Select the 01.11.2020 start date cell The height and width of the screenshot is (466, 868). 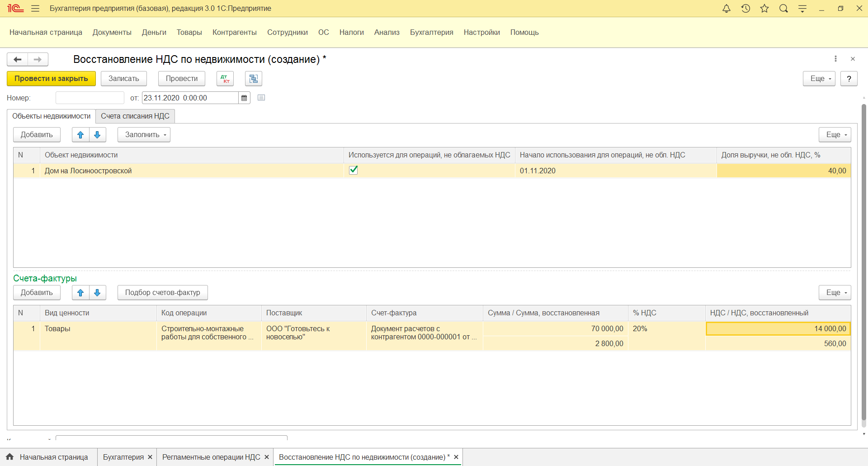[x=616, y=171]
